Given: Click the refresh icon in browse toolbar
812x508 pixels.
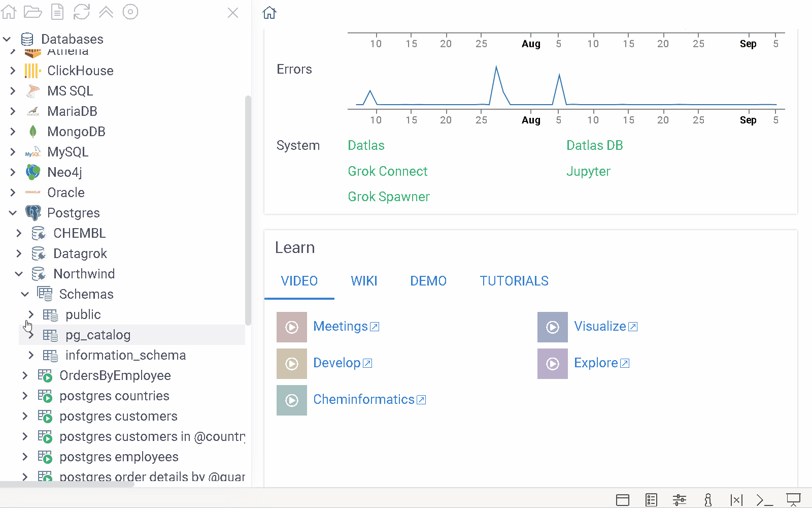Looking at the screenshot, I should [x=81, y=12].
